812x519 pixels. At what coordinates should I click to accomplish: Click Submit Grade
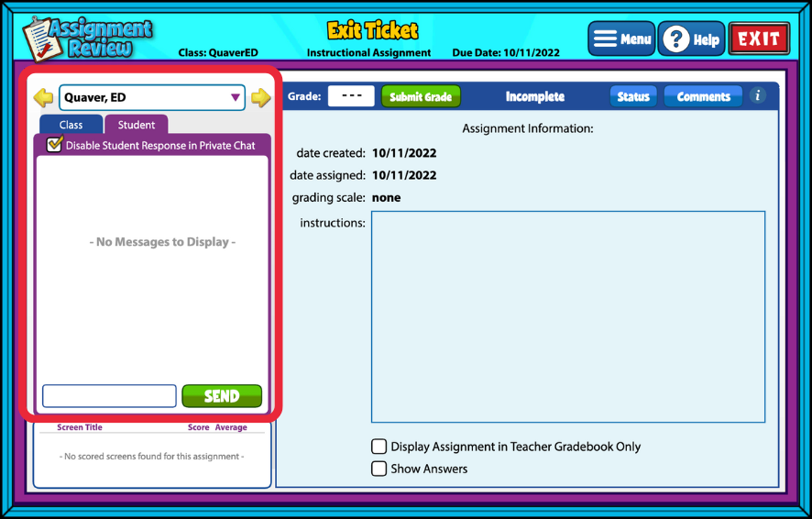pyautogui.click(x=421, y=96)
